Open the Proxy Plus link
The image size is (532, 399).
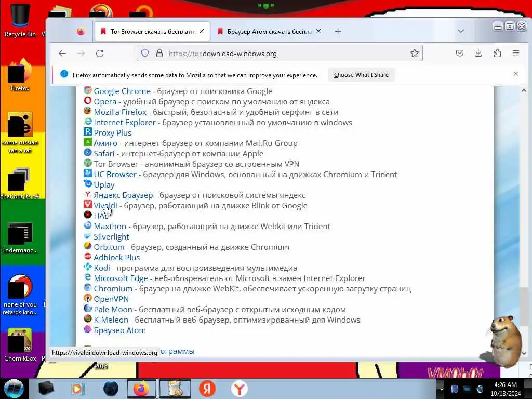(112, 133)
